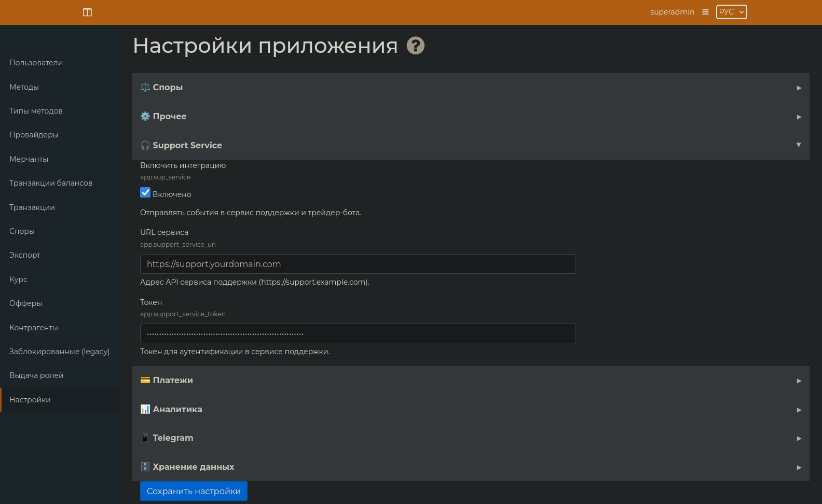The width and height of the screenshot is (822, 504).
Task: Click Сохранить настройки button
Action: [x=194, y=491]
